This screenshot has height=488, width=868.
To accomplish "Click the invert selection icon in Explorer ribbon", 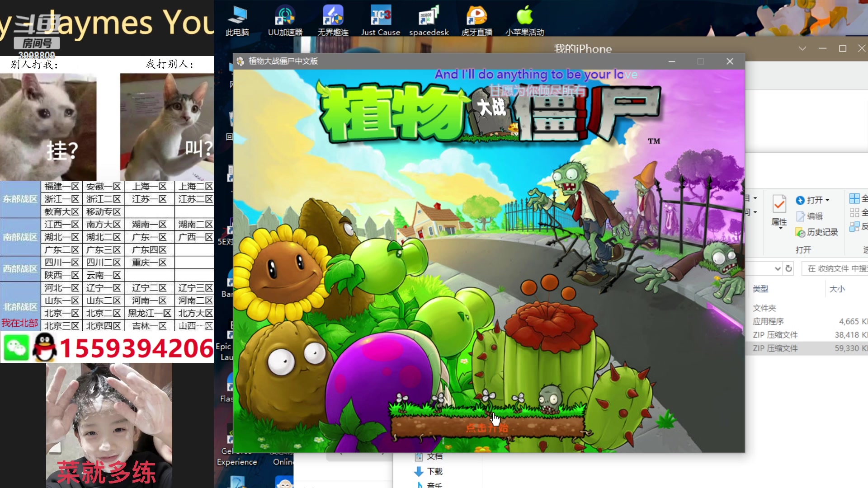I will (854, 226).
